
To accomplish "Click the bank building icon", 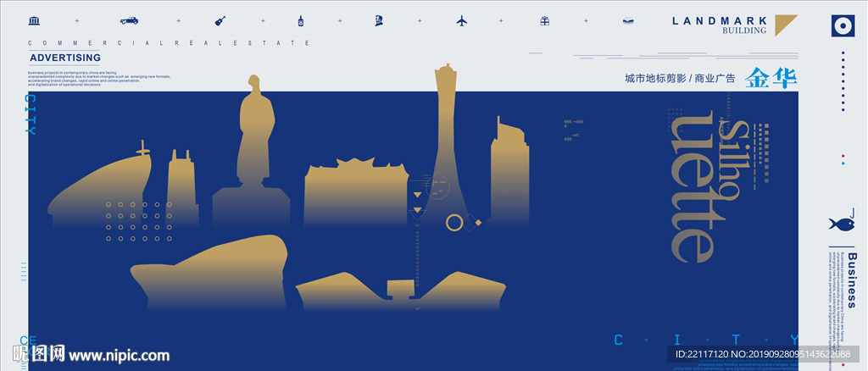I will tap(34, 21).
